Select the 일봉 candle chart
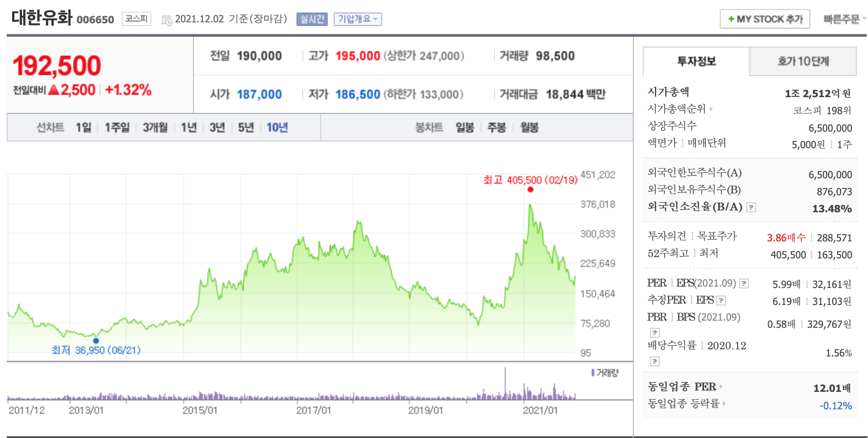Viewport: 868px width, 438px height. [x=465, y=128]
